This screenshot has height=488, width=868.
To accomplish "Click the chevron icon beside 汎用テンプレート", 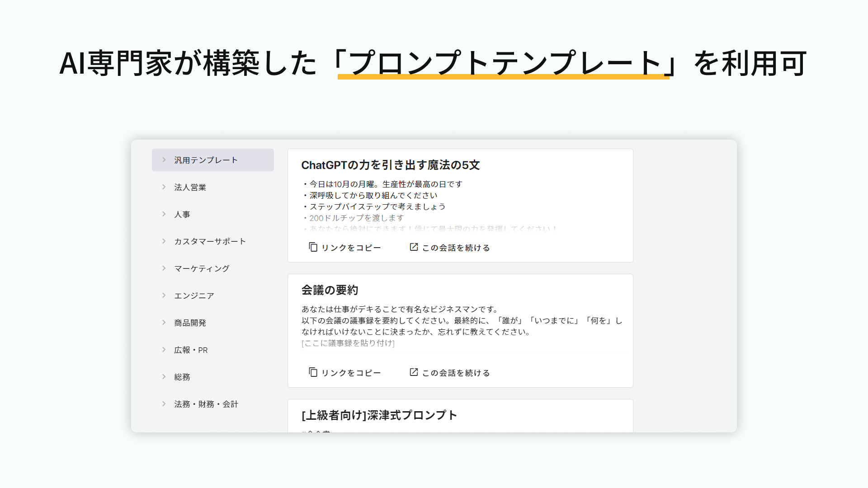I will [x=164, y=160].
